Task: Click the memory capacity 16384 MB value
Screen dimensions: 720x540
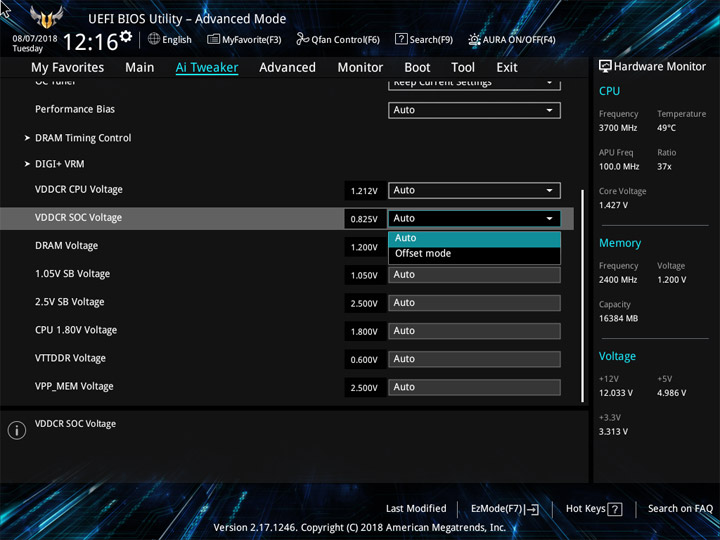Action: (x=618, y=319)
